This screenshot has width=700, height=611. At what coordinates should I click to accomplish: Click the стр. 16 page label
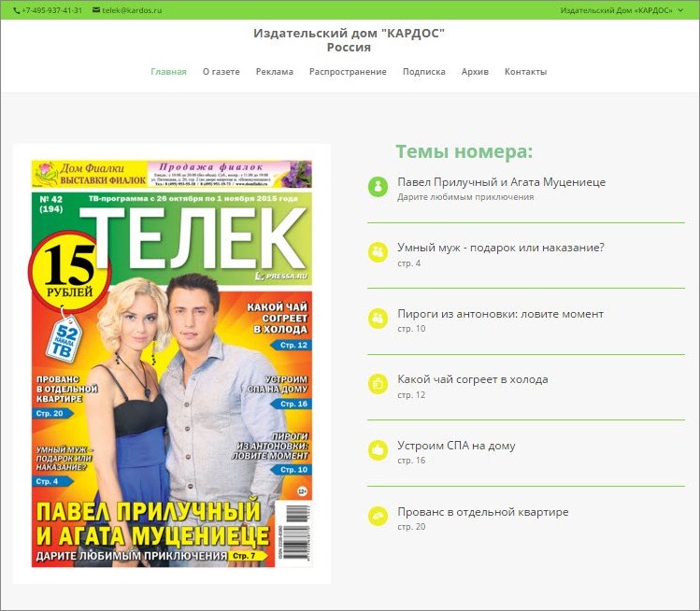pos(411,461)
